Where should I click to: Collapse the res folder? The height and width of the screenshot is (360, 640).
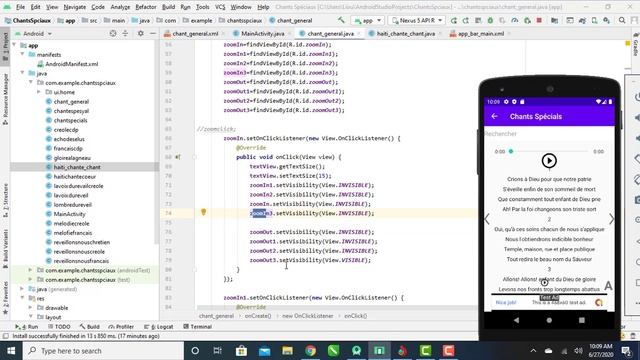23,298
